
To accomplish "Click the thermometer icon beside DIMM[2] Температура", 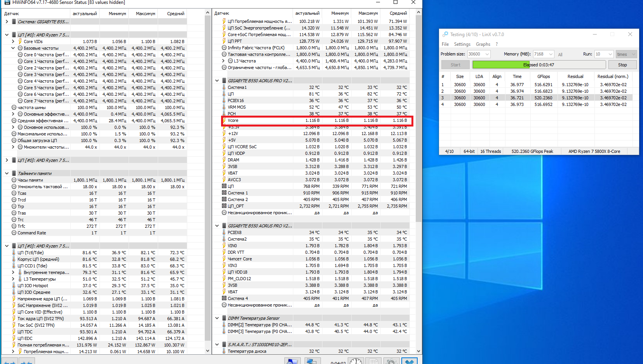I will [224, 325].
